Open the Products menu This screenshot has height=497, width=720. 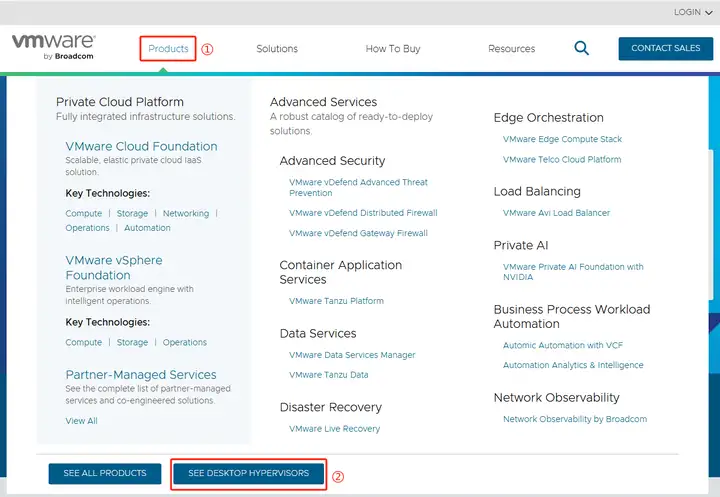168,49
